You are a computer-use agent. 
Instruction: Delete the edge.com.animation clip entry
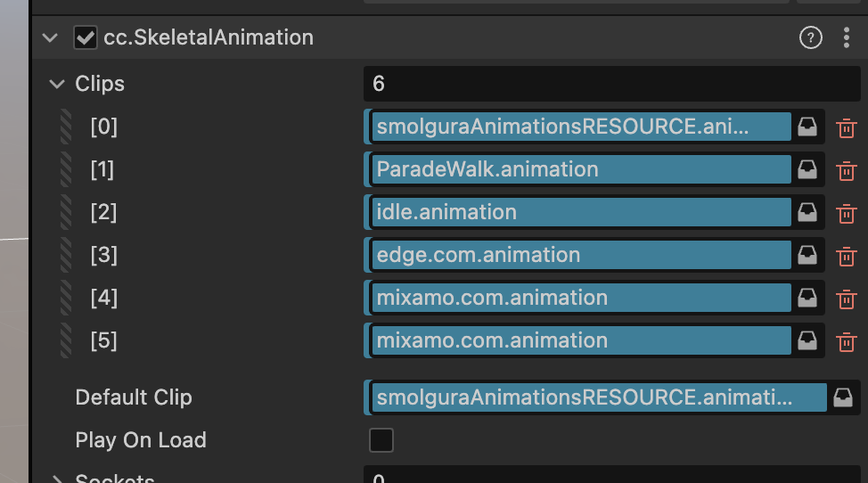pos(846,256)
